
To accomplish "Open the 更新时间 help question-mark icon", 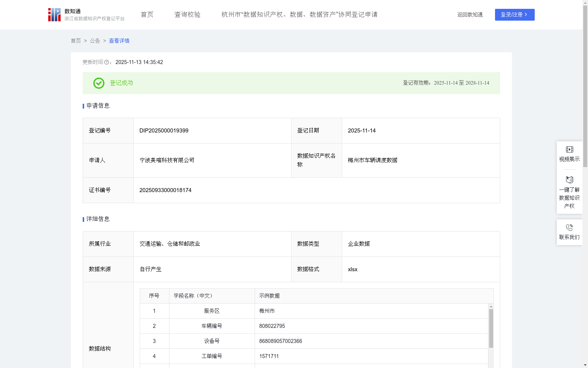I will click(107, 62).
